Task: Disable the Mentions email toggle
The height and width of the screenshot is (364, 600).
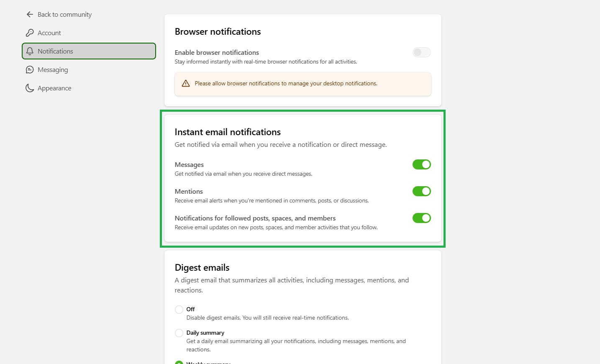Action: (x=421, y=191)
